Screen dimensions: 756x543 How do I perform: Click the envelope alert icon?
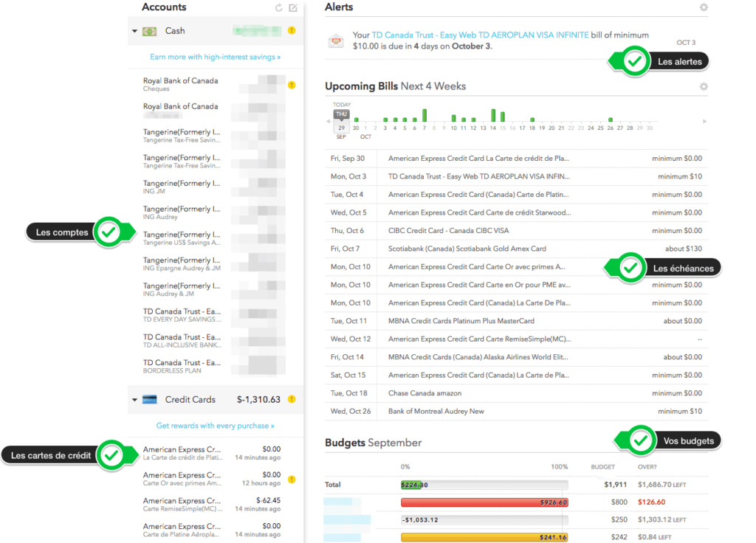click(336, 41)
